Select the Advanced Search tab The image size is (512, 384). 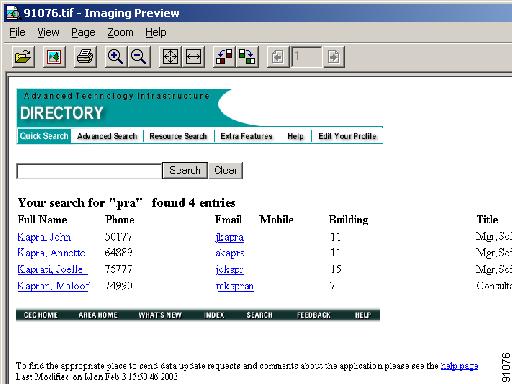click(x=107, y=136)
